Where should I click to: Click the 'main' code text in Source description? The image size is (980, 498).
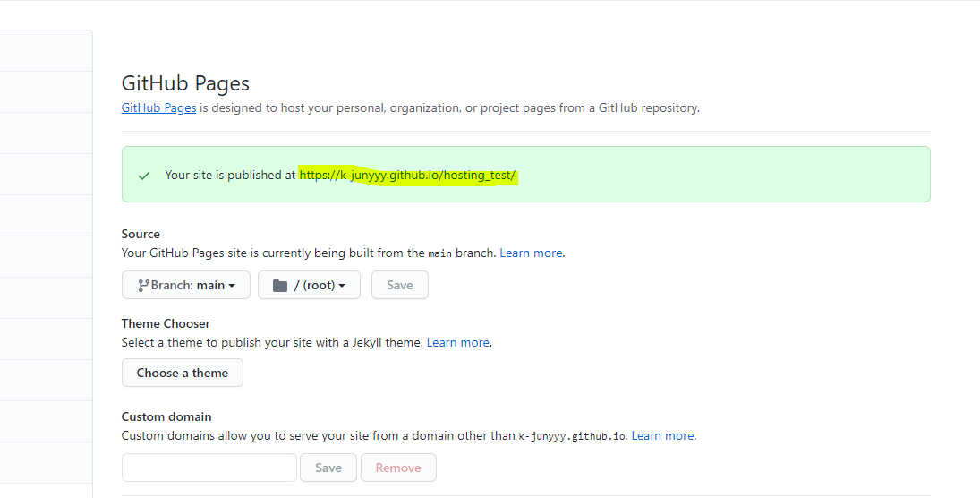[440, 253]
